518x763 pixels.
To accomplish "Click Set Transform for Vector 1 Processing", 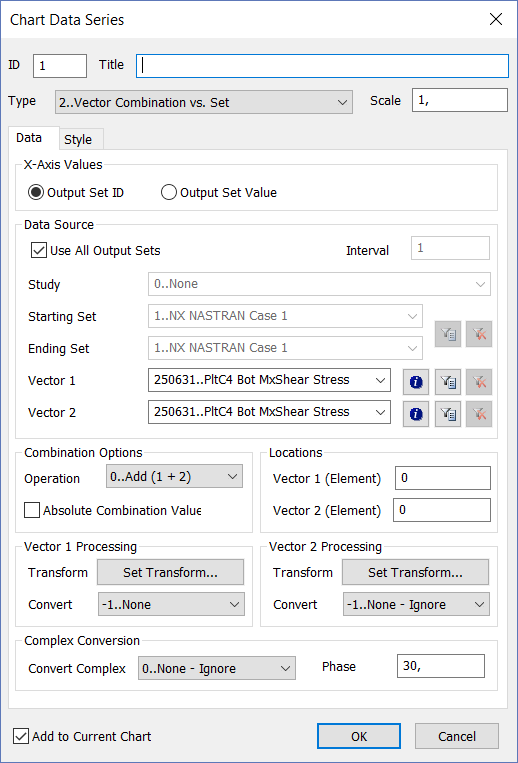I will coord(170,572).
